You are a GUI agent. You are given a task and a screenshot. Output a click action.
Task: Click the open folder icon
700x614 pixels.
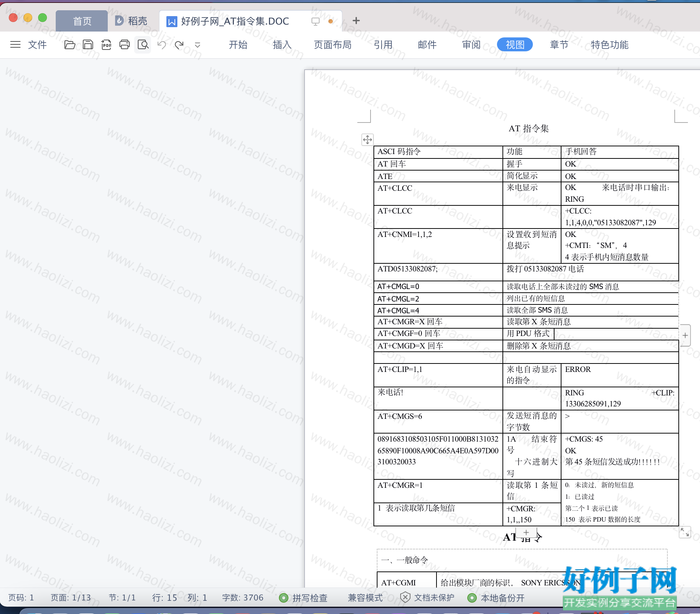point(70,45)
